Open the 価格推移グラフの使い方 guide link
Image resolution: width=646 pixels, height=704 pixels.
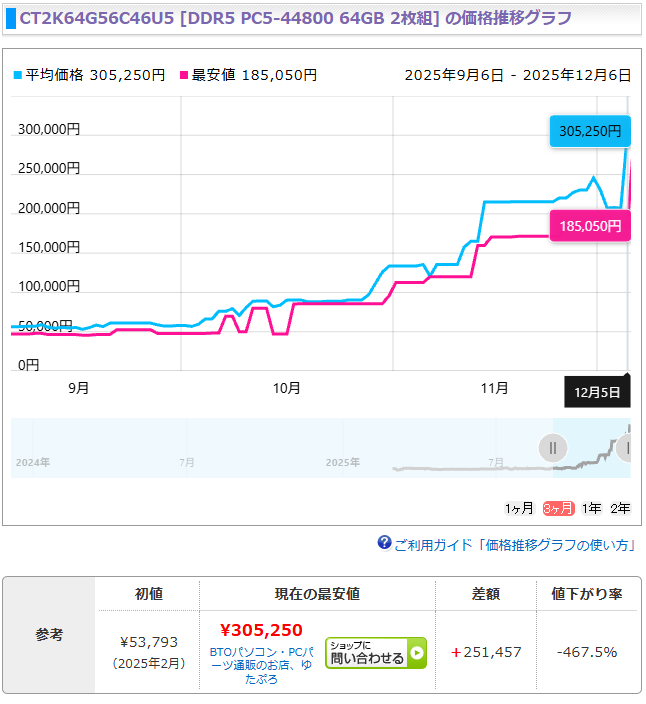[515, 545]
